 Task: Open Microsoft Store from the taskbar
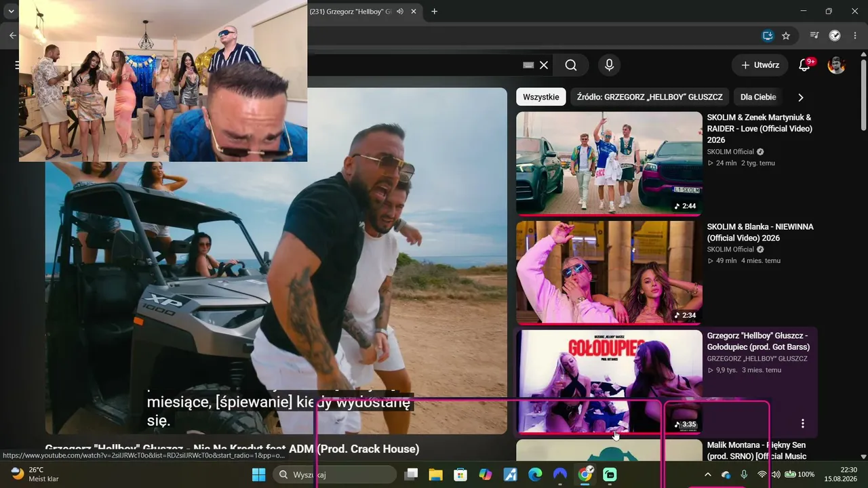pyautogui.click(x=460, y=474)
